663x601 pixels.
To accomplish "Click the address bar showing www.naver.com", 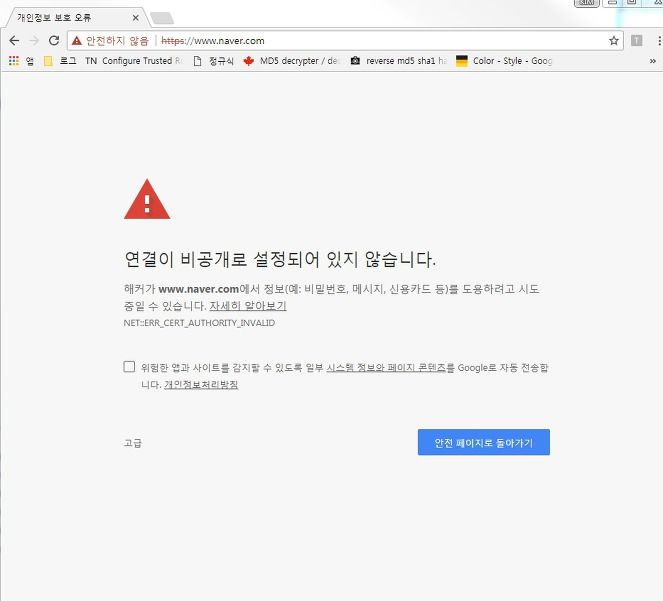I will [345, 41].
